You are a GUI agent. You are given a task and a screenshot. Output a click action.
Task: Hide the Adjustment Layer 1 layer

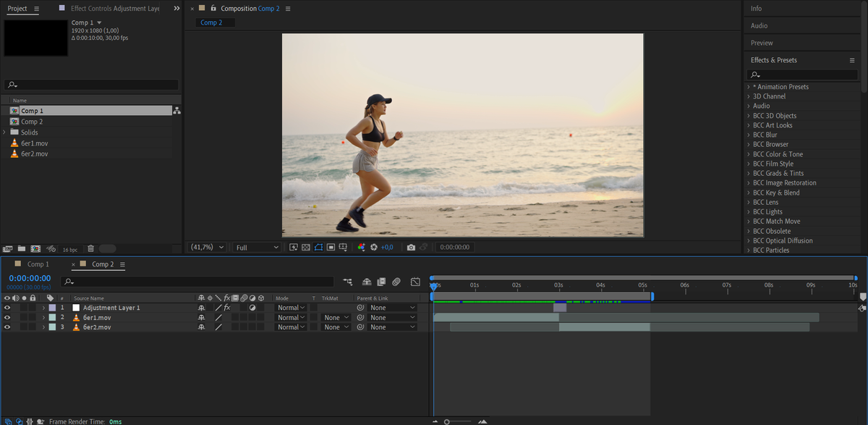point(7,308)
